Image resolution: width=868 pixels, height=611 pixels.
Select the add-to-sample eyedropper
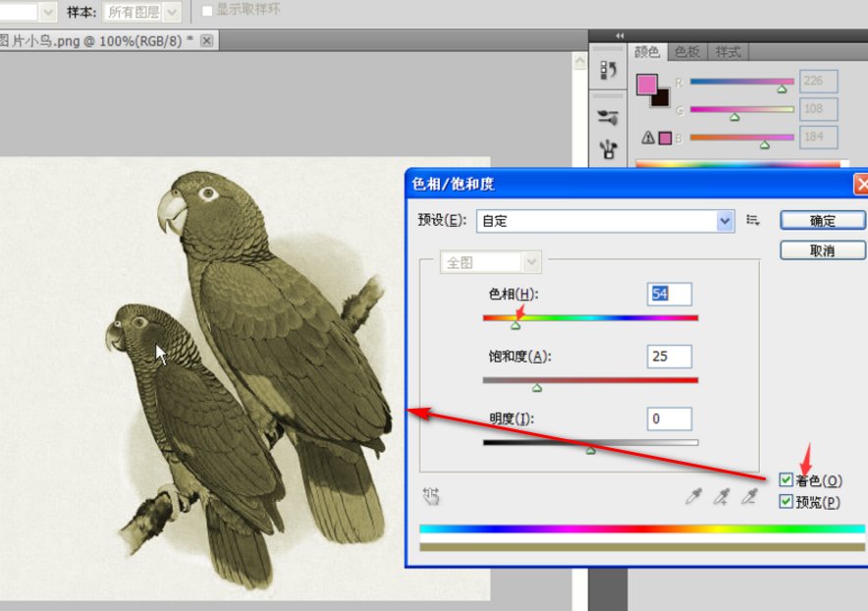click(722, 498)
